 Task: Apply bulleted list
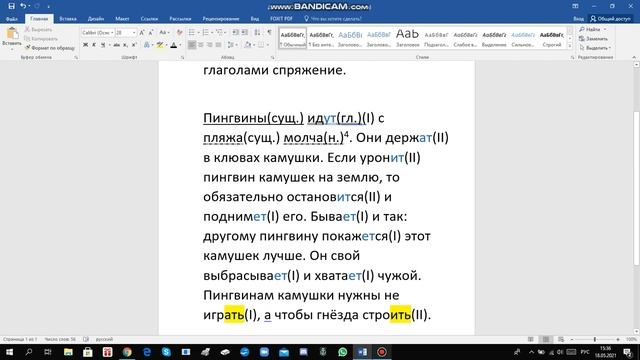tap(192, 33)
